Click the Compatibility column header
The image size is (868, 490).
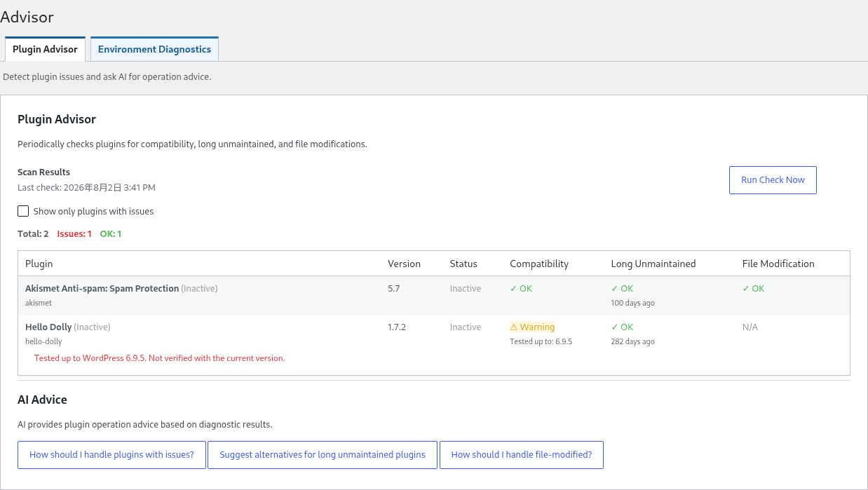click(x=539, y=264)
